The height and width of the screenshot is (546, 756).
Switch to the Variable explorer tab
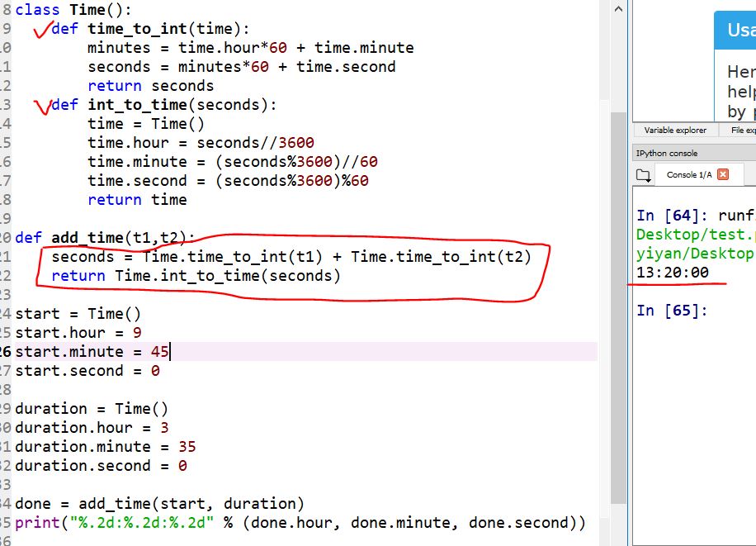click(x=674, y=131)
